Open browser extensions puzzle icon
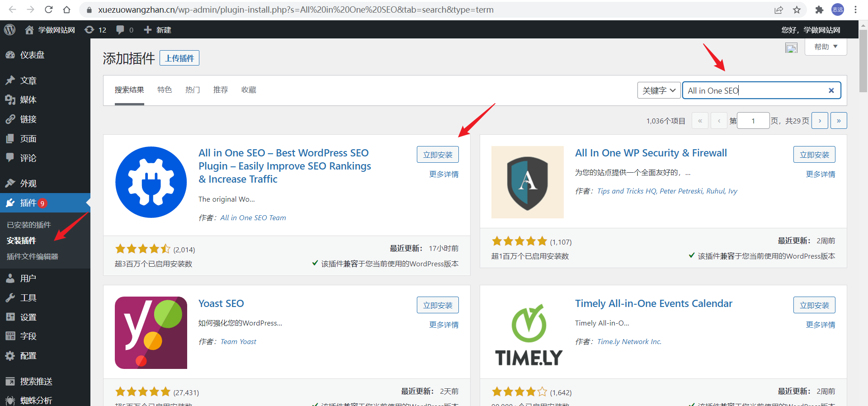868x406 pixels. pos(819,10)
